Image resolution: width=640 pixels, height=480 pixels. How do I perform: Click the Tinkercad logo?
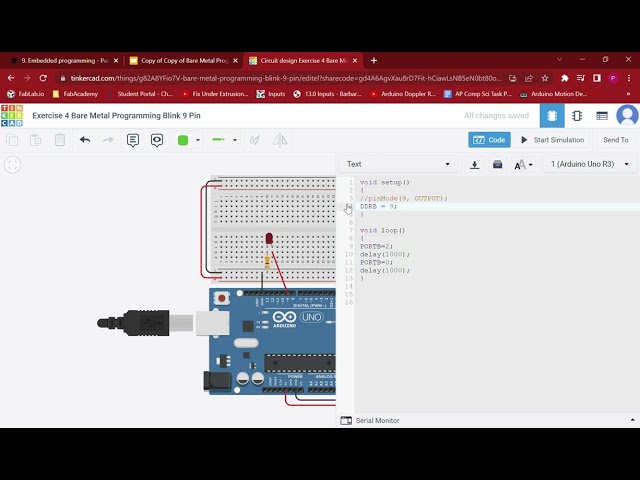12,116
